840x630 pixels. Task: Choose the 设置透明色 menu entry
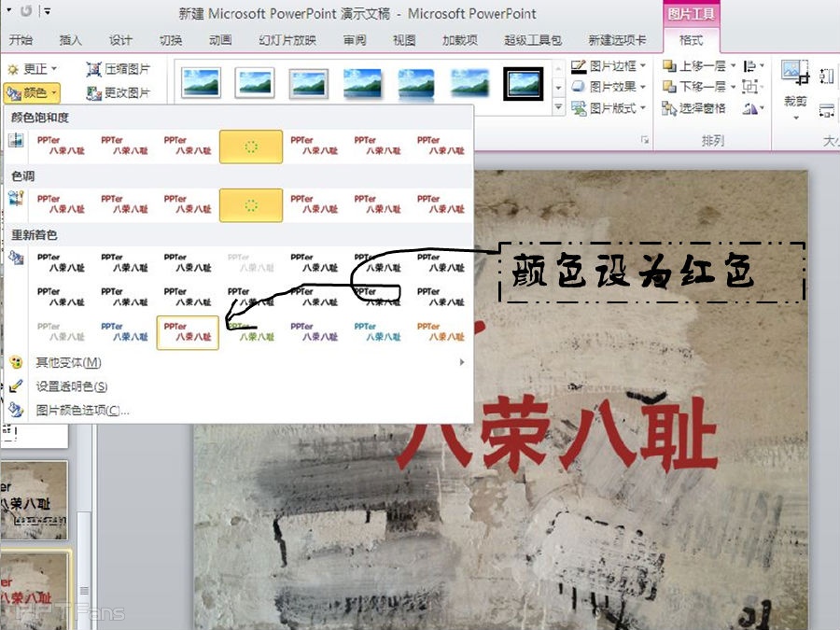click(72, 386)
